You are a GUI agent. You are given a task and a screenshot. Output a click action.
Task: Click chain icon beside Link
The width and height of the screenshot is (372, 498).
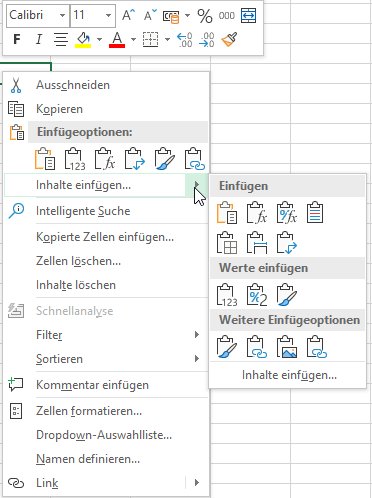[x=16, y=483]
